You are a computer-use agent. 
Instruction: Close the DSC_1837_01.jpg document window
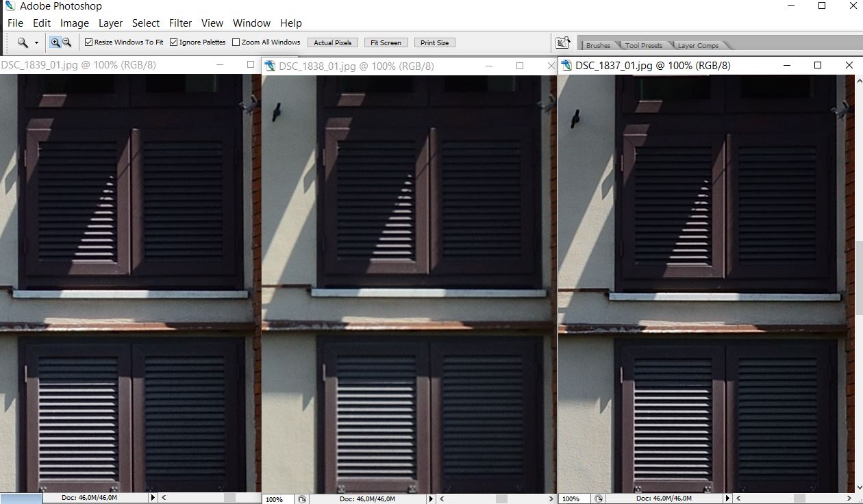[x=849, y=65]
